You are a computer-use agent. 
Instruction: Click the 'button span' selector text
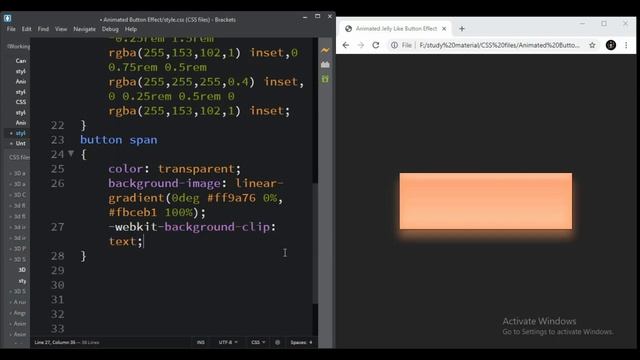[x=119, y=140]
